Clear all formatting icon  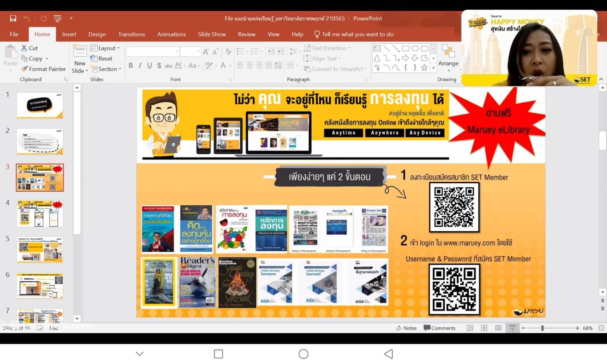[x=228, y=52]
